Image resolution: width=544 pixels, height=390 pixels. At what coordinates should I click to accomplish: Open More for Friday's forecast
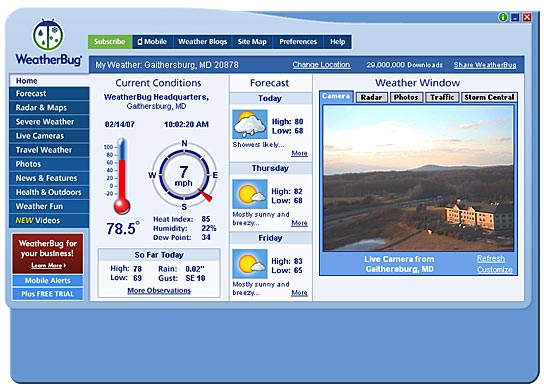(299, 293)
